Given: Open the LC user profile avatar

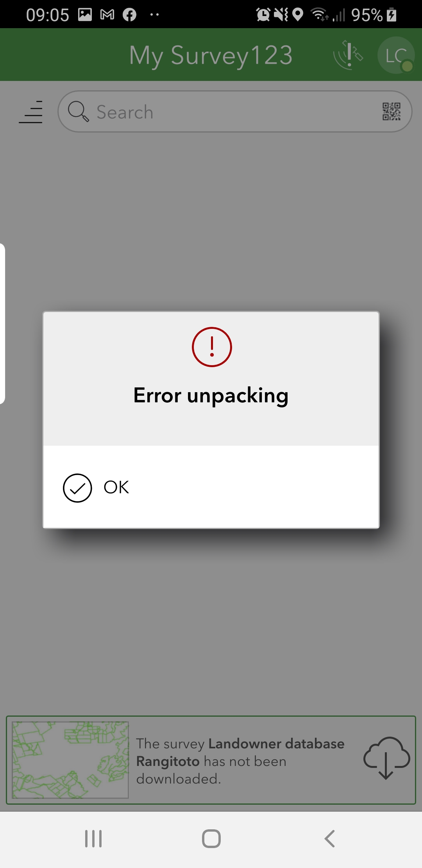Looking at the screenshot, I should (396, 55).
